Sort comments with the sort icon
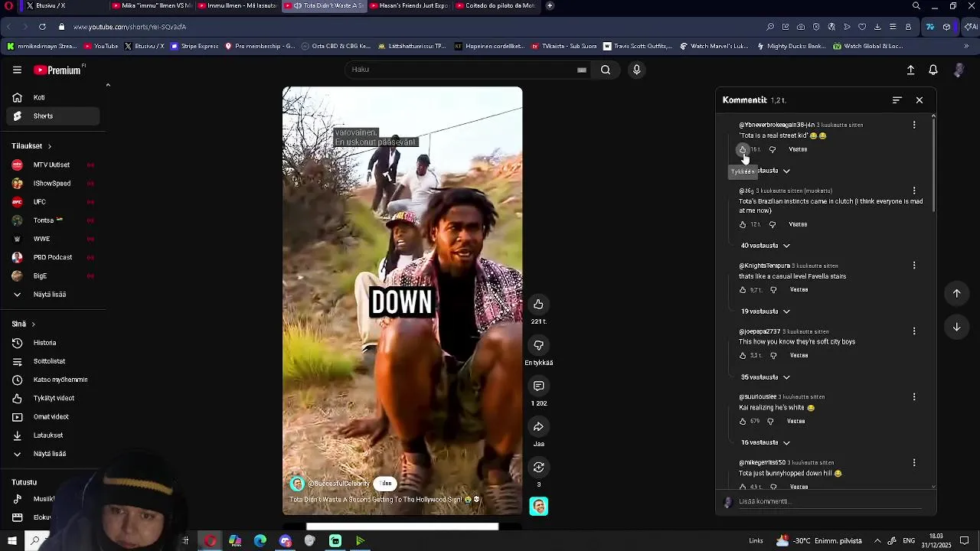The height and width of the screenshot is (551, 980). coord(897,100)
